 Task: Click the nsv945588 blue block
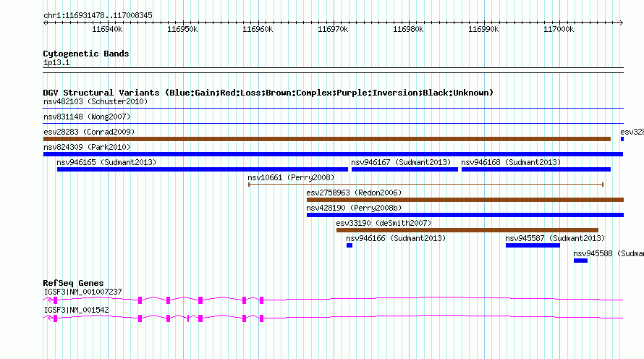[581, 261]
